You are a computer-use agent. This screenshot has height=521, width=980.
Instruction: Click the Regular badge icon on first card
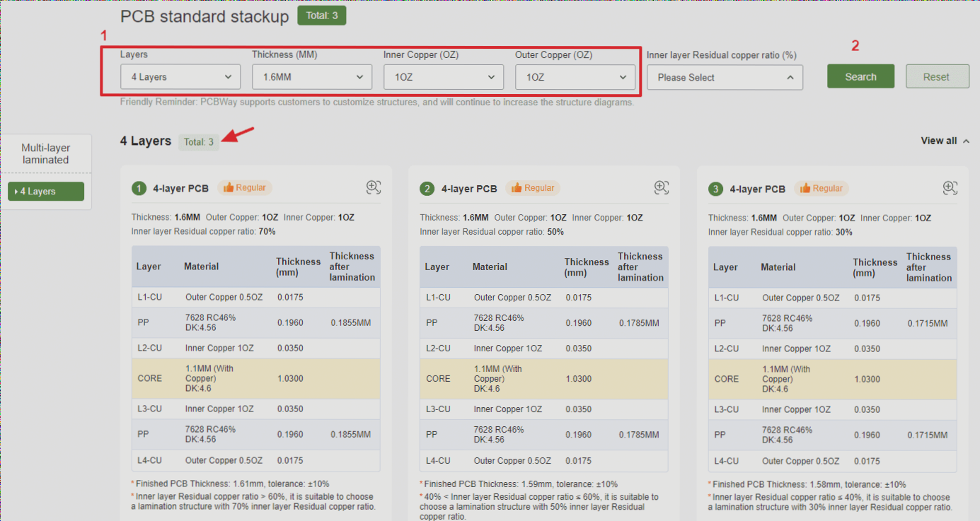point(245,187)
